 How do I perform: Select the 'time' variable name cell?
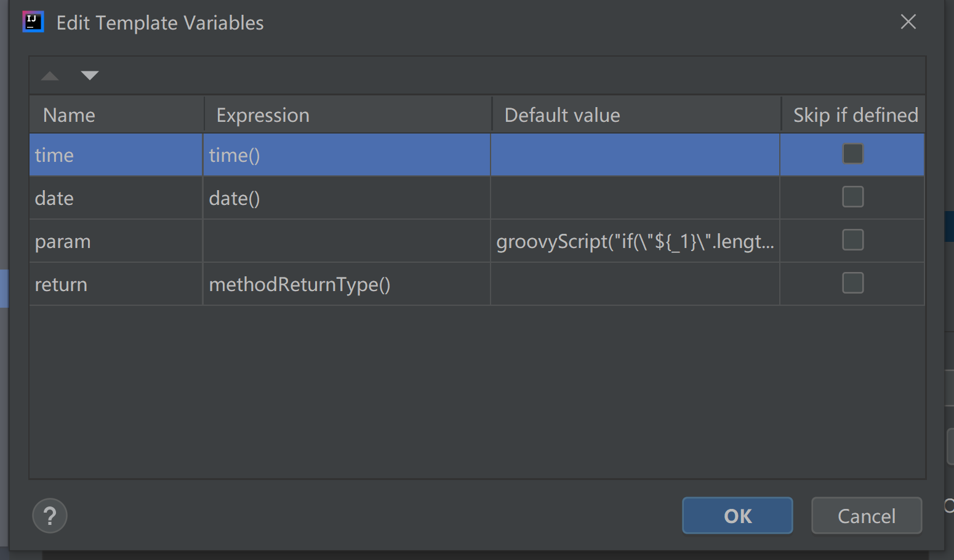pyautogui.click(x=116, y=155)
